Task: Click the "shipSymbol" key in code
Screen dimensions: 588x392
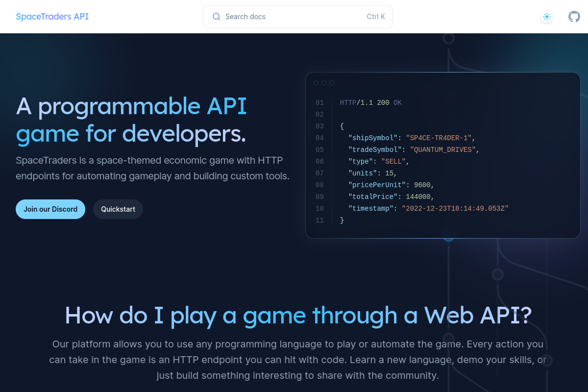Action: click(373, 138)
